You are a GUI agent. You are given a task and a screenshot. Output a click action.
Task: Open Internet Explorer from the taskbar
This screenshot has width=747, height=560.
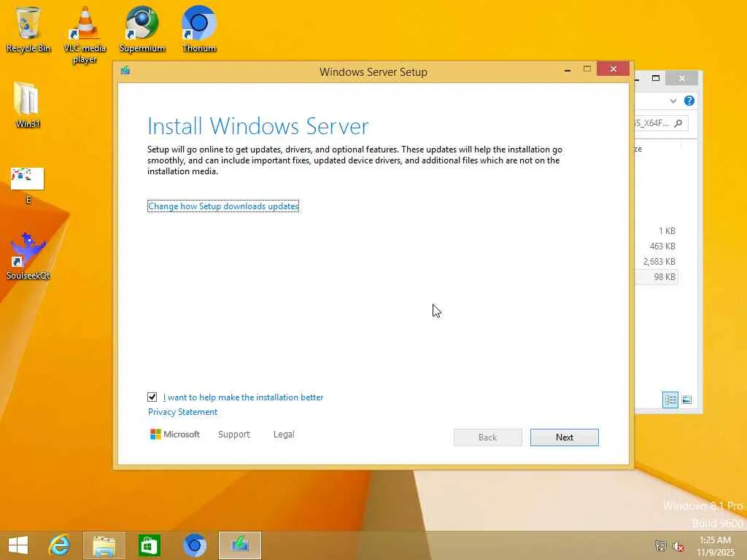[60, 545]
